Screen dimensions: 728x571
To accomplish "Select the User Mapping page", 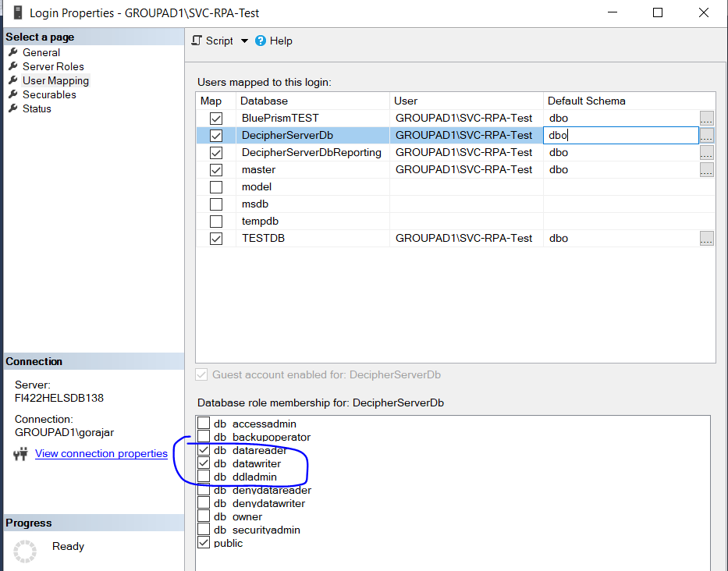I will [x=55, y=80].
